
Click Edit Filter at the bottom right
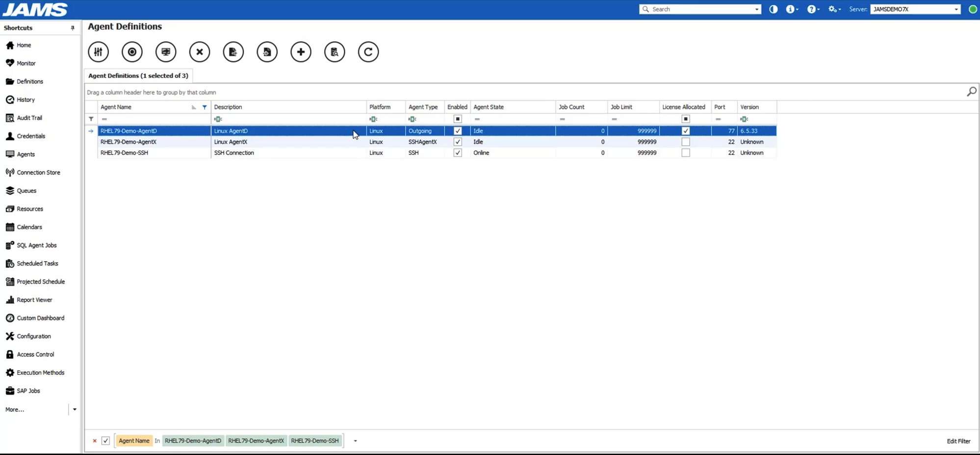tap(958, 441)
